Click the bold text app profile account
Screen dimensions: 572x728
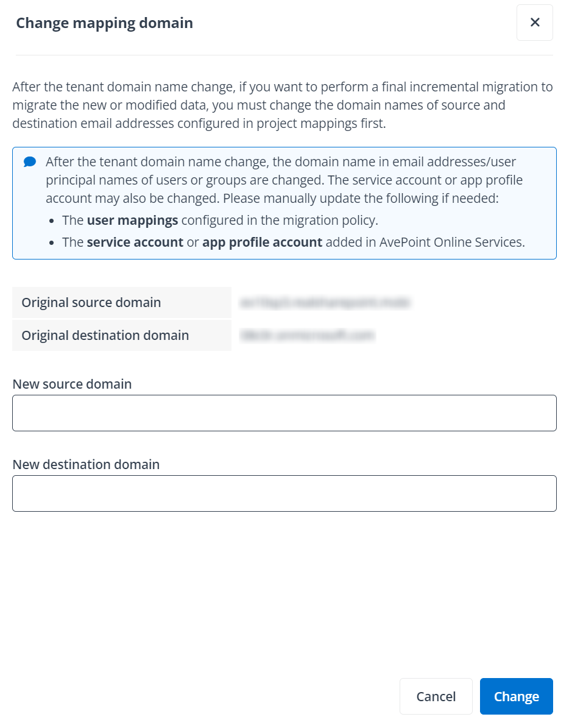pyautogui.click(x=262, y=242)
